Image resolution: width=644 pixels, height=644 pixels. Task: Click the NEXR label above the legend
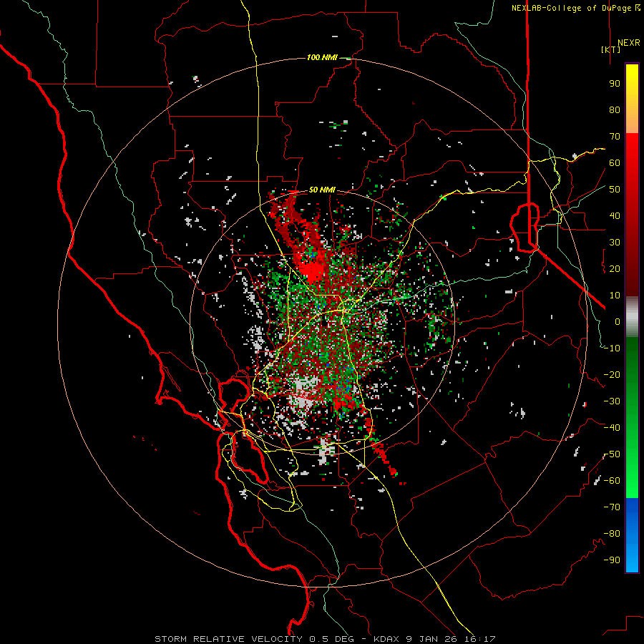[x=628, y=43]
